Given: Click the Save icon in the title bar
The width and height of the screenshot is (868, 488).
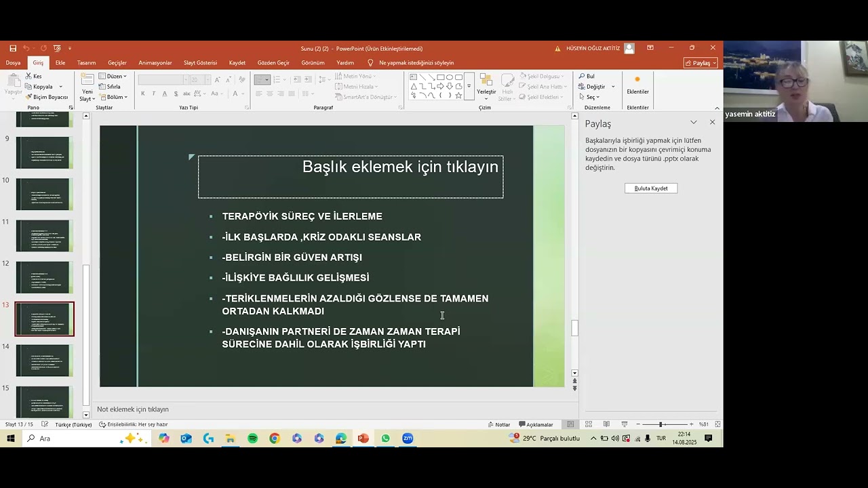Looking at the screenshot, I should 13,48.
